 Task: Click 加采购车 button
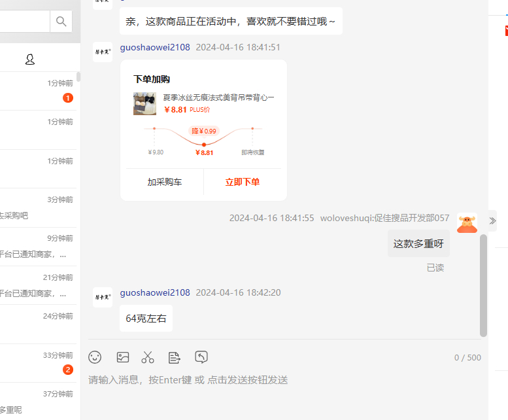pos(164,182)
